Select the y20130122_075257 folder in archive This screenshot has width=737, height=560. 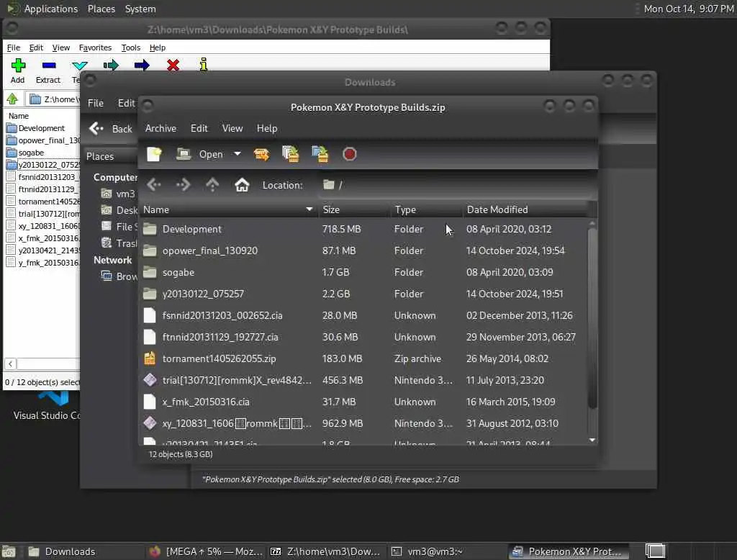click(363, 294)
